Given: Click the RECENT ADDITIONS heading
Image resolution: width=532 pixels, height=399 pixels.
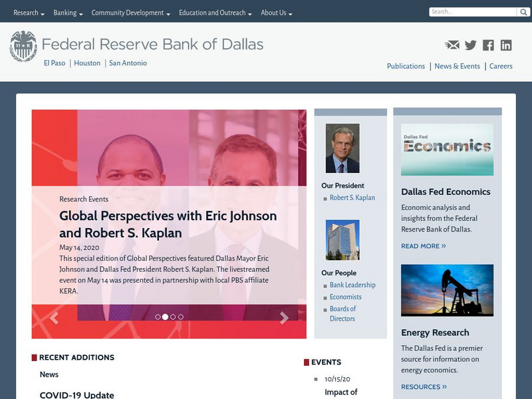Looking at the screenshot, I should coord(76,357).
